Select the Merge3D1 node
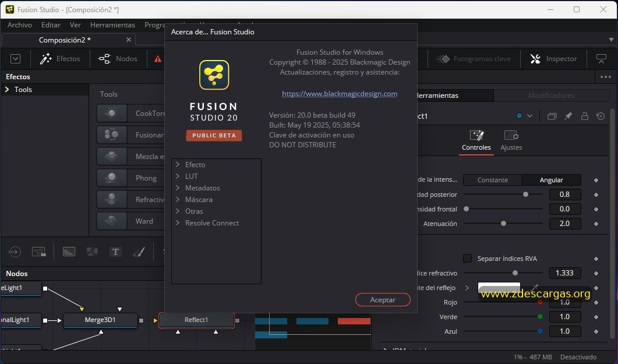Screen dimensions: 618x364 [x=101, y=320]
